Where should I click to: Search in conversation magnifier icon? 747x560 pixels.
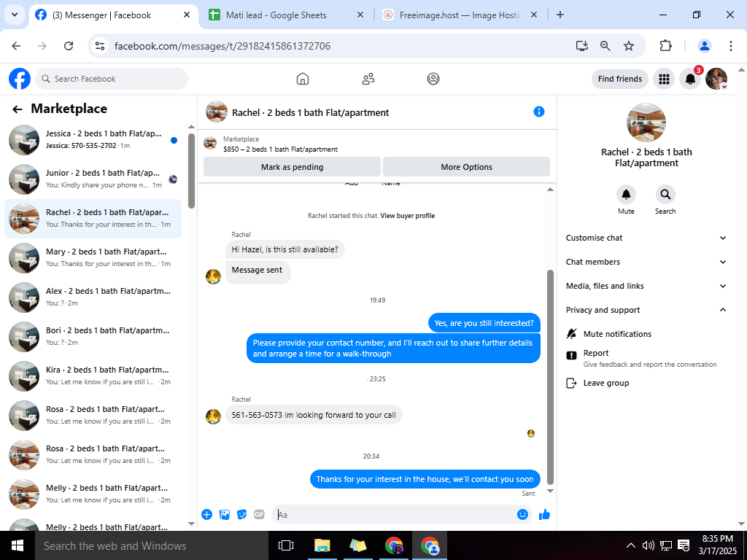pos(665,194)
